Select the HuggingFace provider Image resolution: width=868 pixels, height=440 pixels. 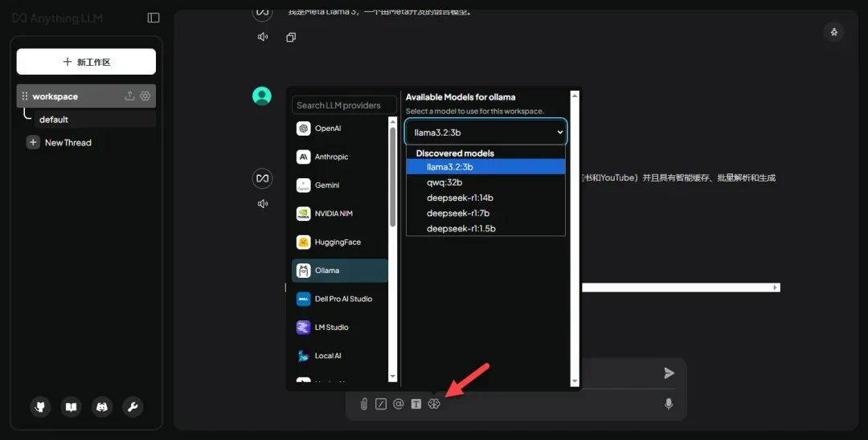(340, 242)
